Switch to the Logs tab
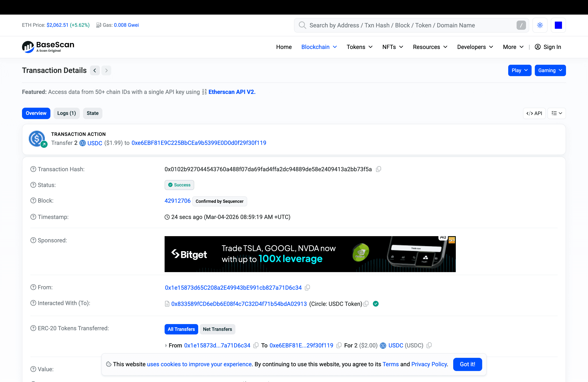The image size is (588, 382). point(66,113)
